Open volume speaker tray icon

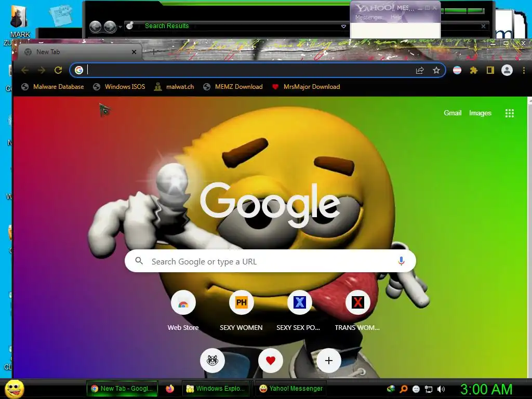(441, 389)
